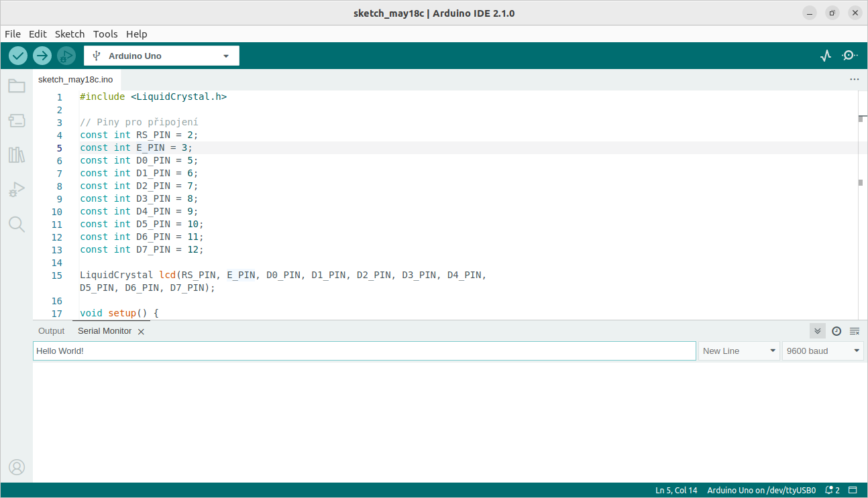The width and height of the screenshot is (868, 498).
Task: Click the #include <LiquidCrystal.h> line
Action: click(153, 97)
